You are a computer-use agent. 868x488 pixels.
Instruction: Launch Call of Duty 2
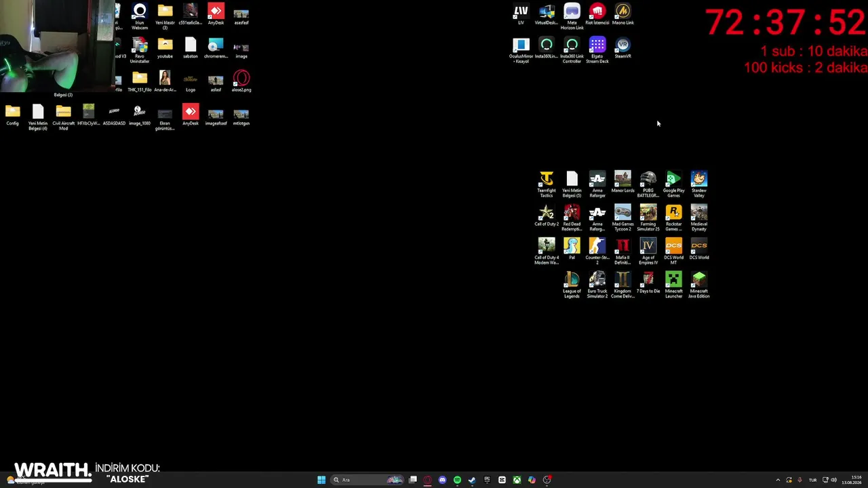pos(547,216)
